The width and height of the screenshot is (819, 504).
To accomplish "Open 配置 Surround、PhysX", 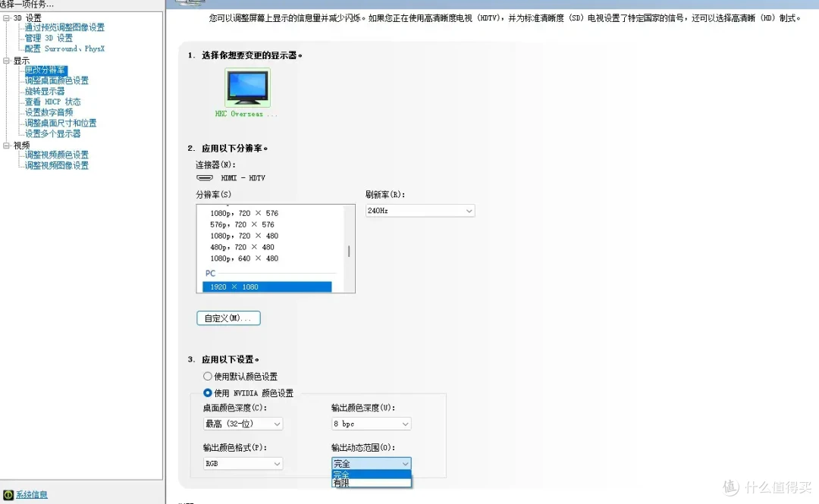I will [x=64, y=49].
